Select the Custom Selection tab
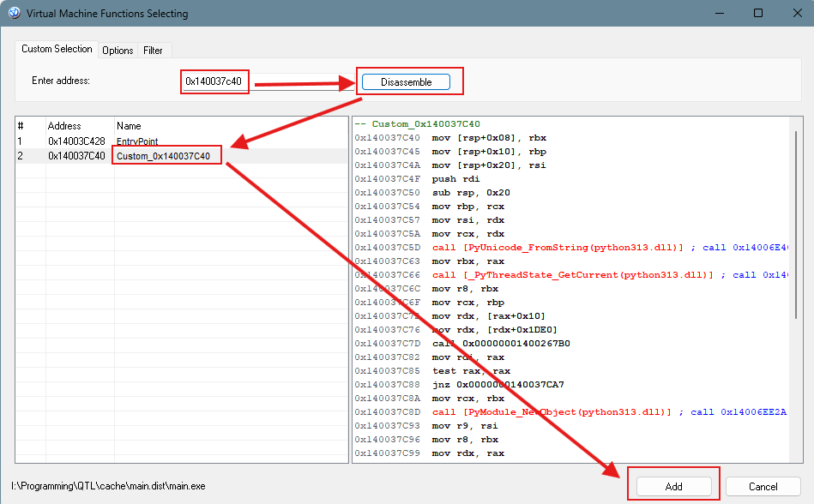 tap(57, 50)
